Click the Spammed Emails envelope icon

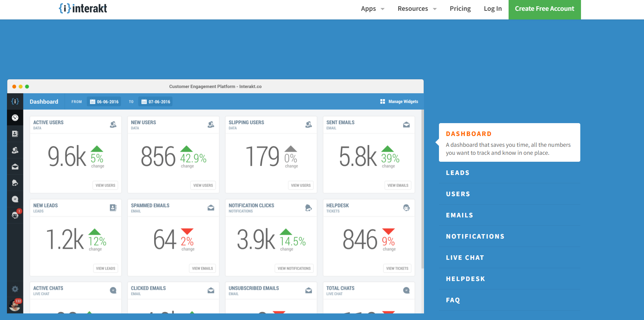pos(211,208)
